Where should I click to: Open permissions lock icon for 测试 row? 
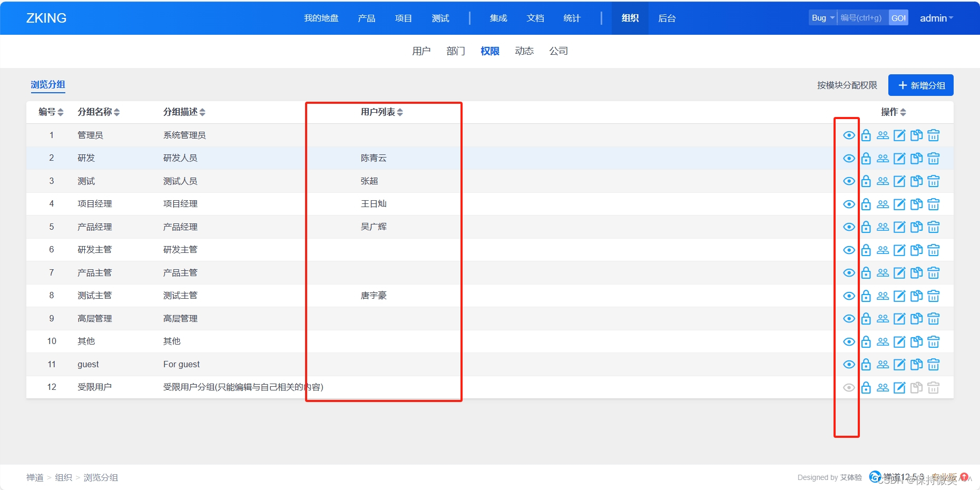point(866,181)
